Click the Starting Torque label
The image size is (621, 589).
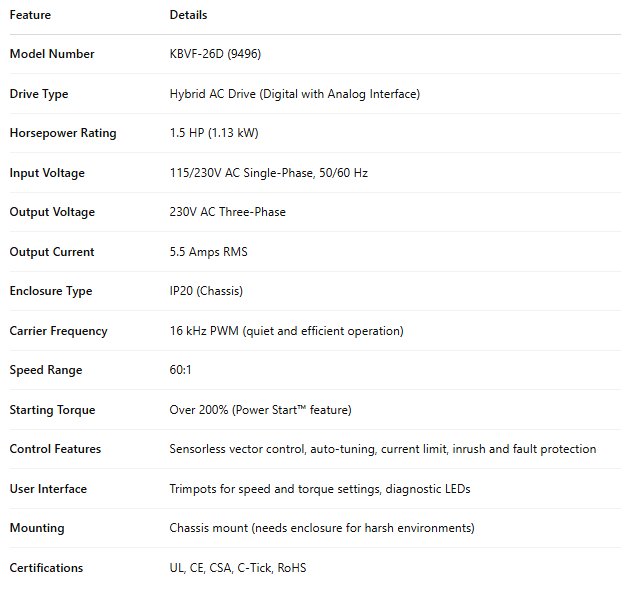click(52, 410)
